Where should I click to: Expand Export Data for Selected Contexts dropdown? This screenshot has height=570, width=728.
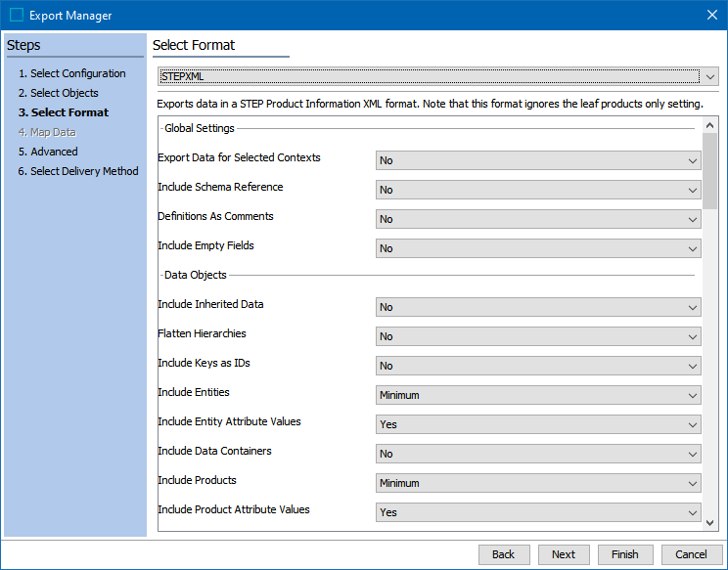[538, 160]
